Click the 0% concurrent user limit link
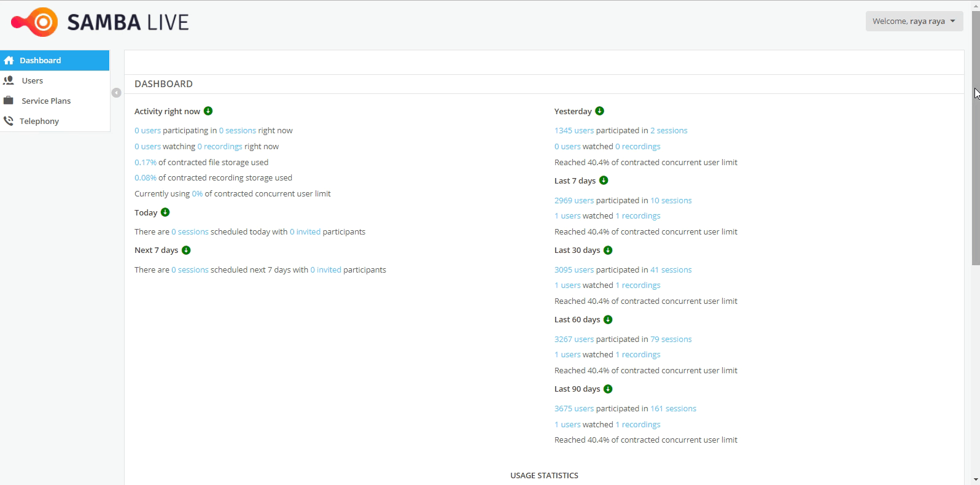This screenshot has height=485, width=980. tap(197, 193)
